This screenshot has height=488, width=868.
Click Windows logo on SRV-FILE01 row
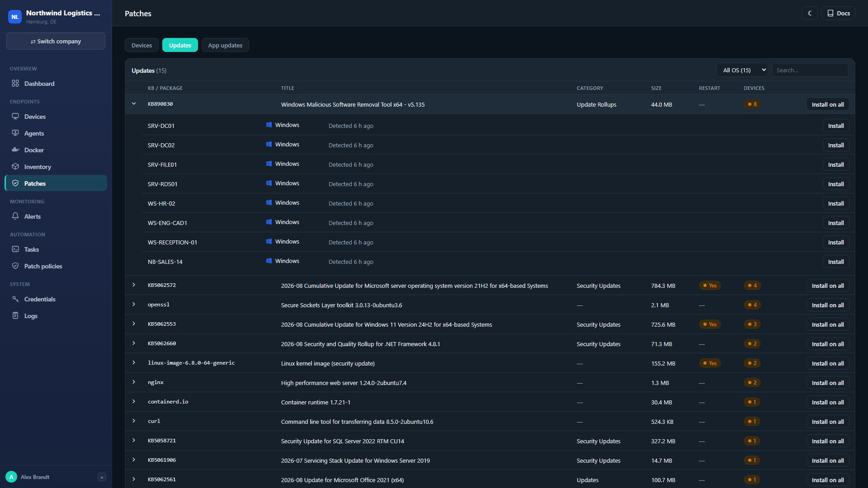click(x=269, y=164)
